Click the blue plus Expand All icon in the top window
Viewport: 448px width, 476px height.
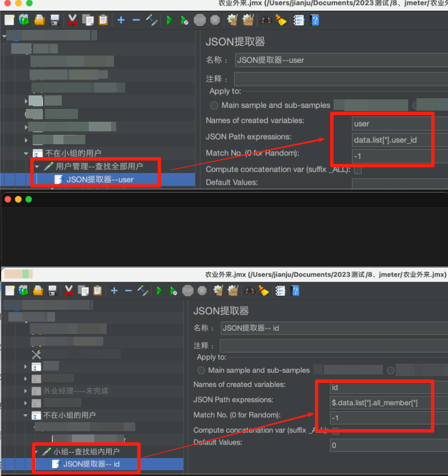pos(121,20)
